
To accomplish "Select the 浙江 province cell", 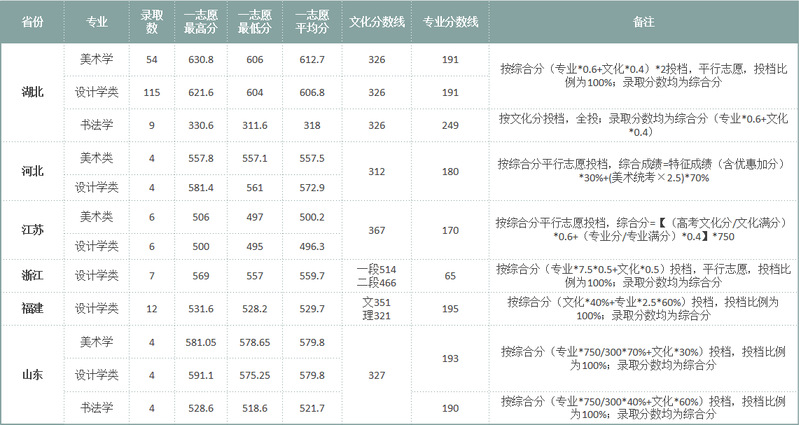I will [x=32, y=275].
